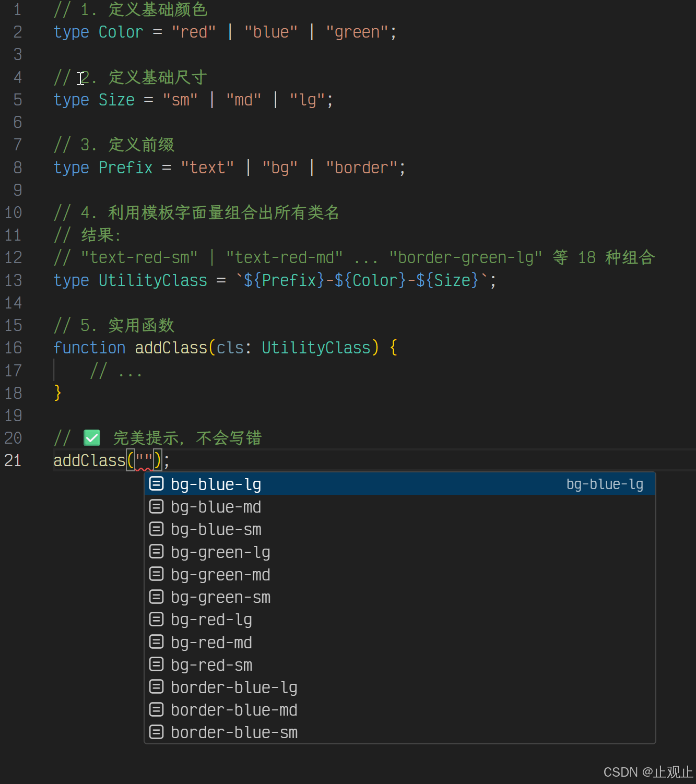Screen dimensions: 696x784
Task: Click the enum icon beside bg-blue-lg suggestion
Action: click(157, 484)
